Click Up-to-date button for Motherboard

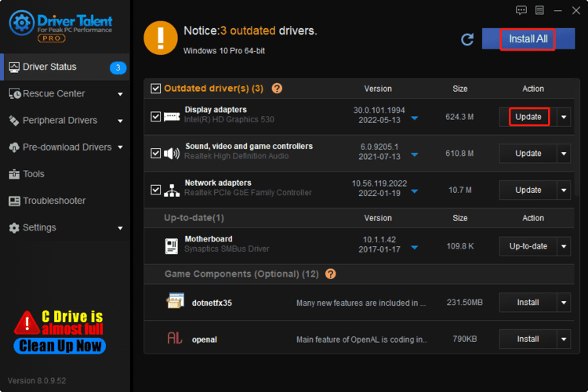(x=528, y=246)
